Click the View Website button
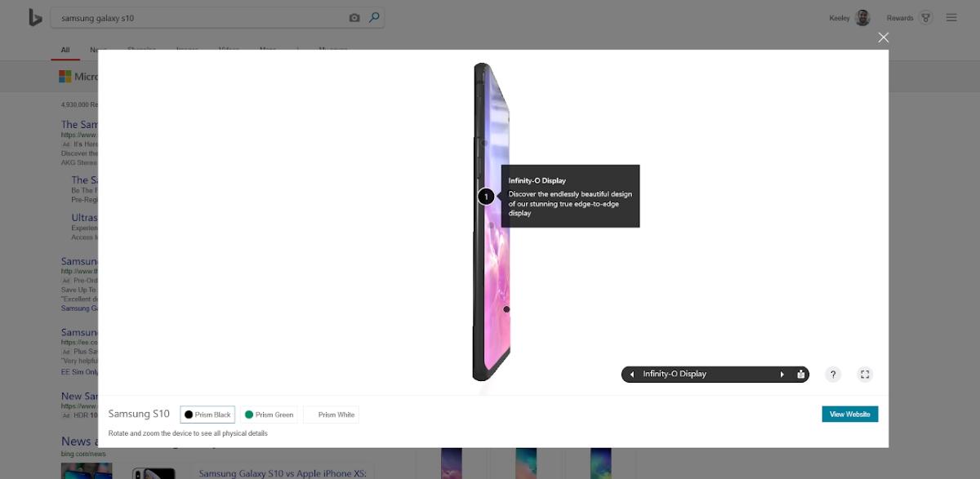 click(x=849, y=415)
